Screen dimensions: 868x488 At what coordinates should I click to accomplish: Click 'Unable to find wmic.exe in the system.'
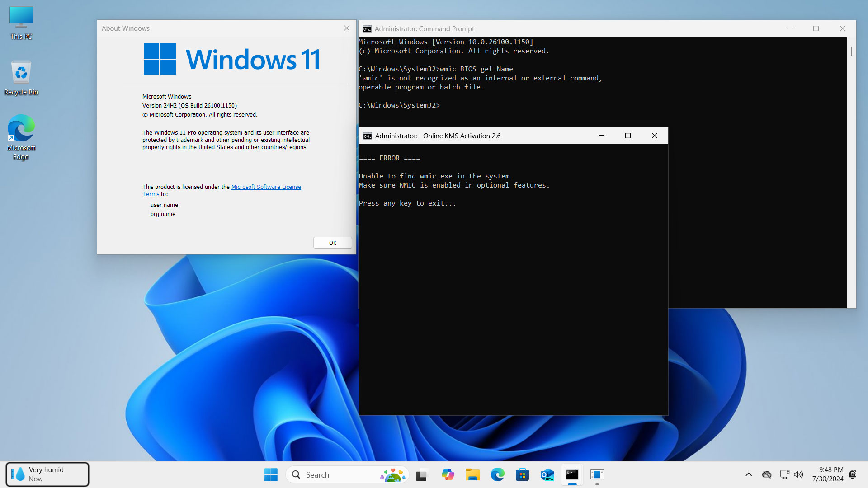[436, 176]
